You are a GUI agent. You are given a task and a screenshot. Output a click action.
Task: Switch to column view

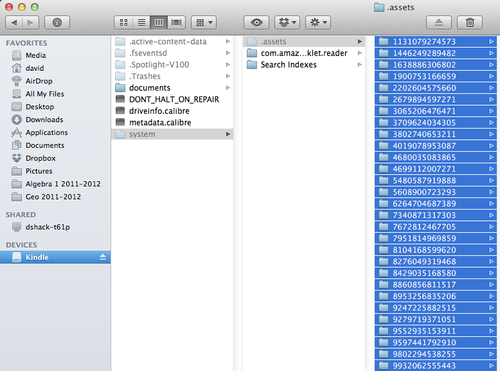(159, 23)
